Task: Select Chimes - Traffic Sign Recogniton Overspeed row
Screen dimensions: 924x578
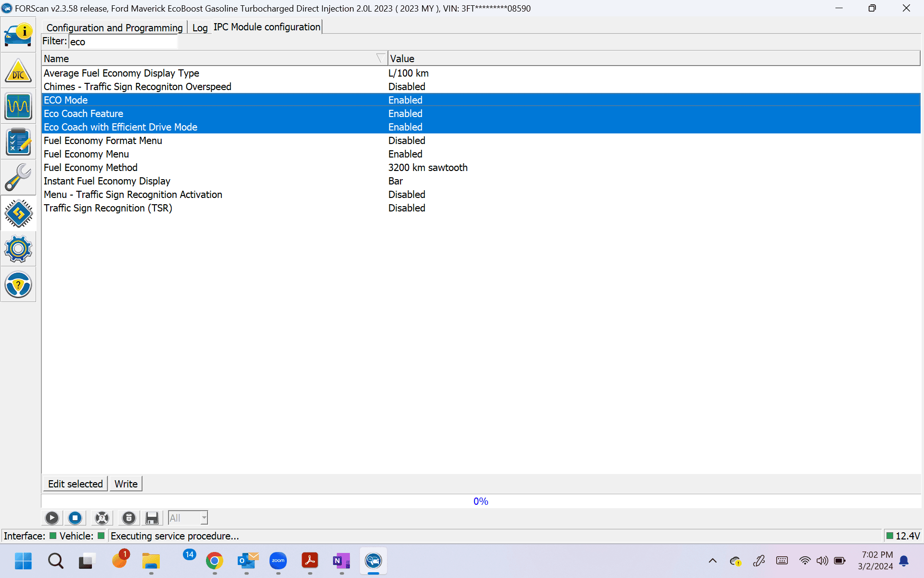Action: tap(481, 87)
